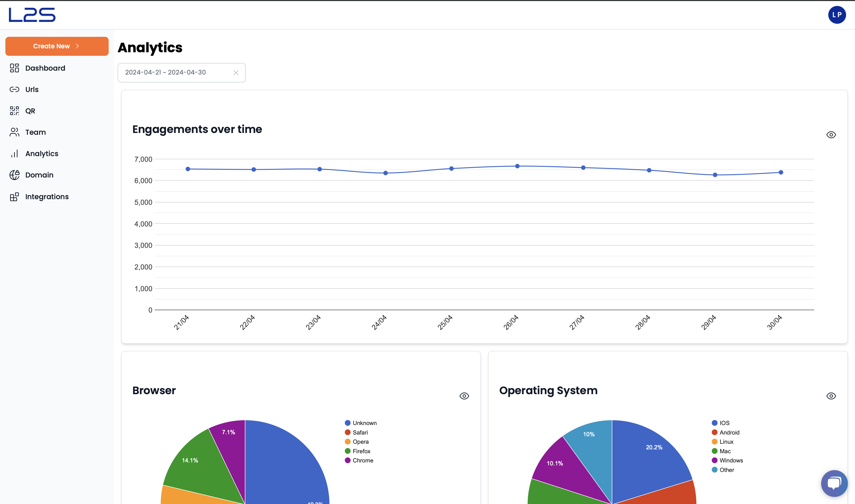This screenshot has height=504, width=855.
Task: Toggle visibility of Operating System chart
Action: (831, 396)
